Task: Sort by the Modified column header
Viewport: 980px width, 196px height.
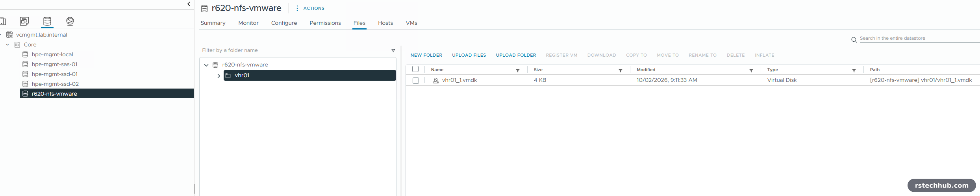Action: pyautogui.click(x=646, y=70)
